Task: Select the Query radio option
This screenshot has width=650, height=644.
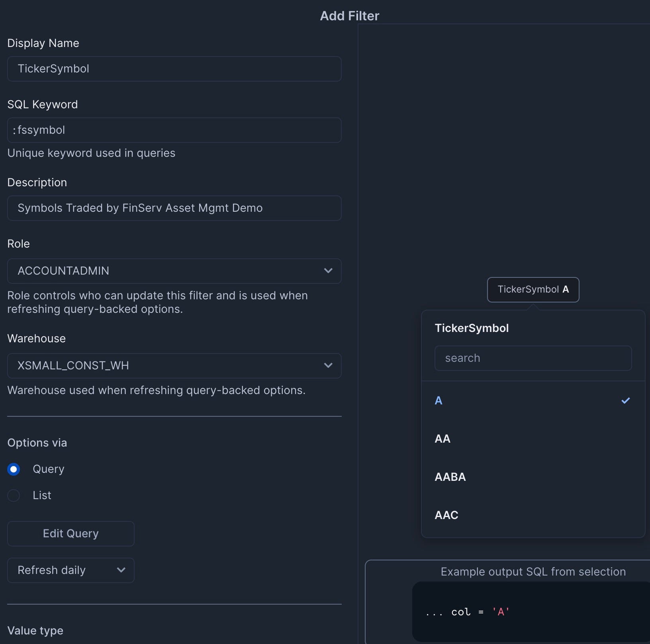Action: 14,469
